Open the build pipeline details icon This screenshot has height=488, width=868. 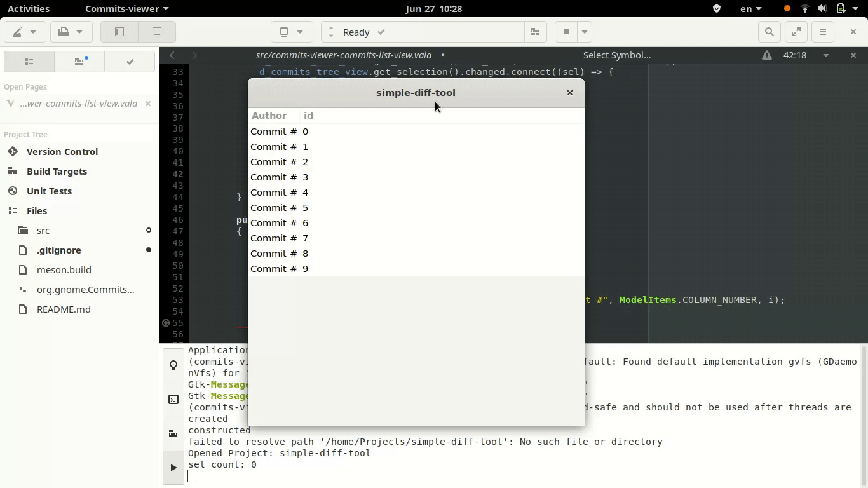coord(535,32)
